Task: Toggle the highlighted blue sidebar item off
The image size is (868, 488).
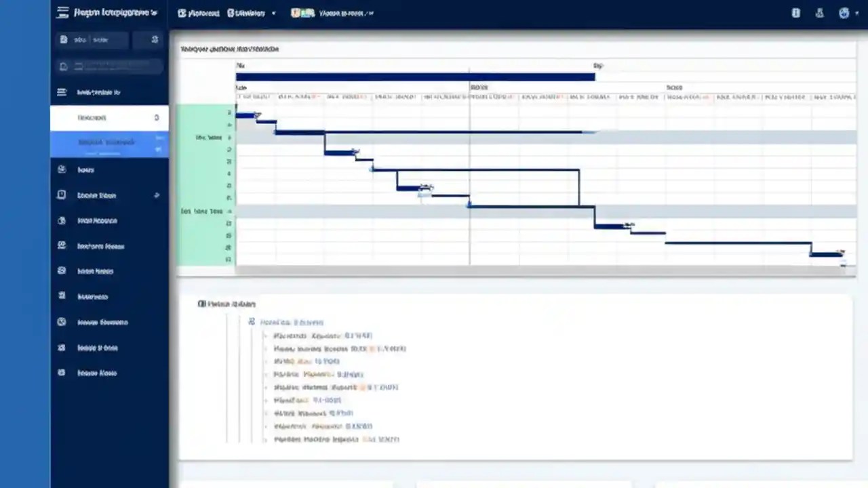Action: click(108, 142)
